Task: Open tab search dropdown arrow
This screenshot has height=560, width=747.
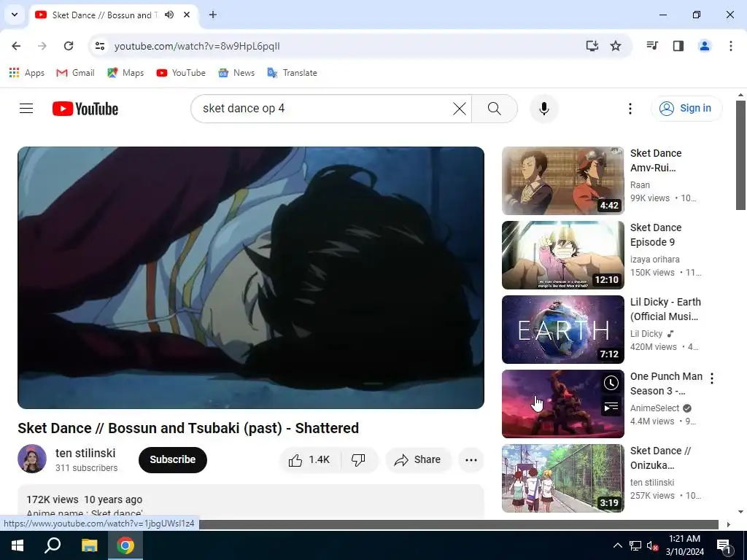Action: pos(15,15)
